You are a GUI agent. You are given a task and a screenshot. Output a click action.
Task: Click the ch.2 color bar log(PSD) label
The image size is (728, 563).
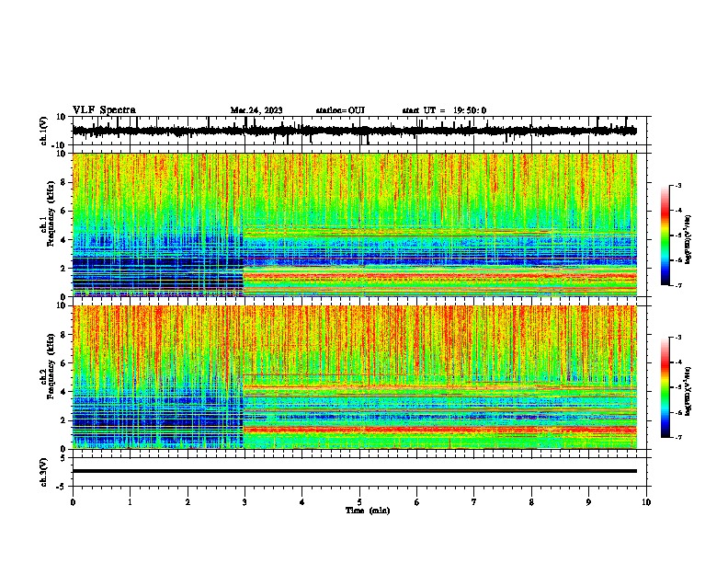point(688,391)
